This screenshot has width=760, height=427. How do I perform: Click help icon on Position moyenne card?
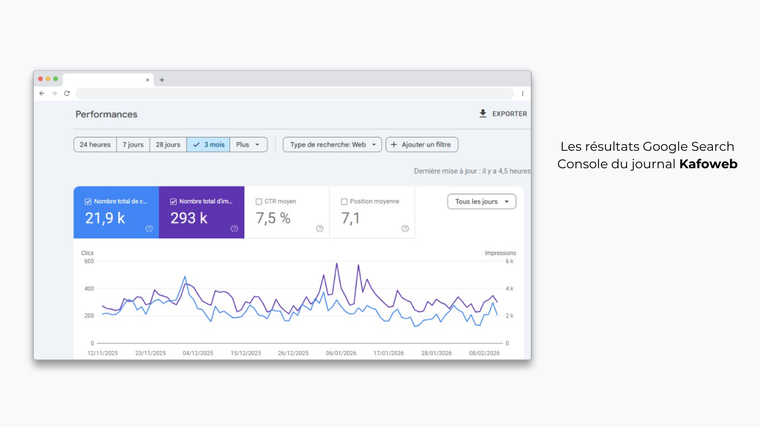coord(405,228)
